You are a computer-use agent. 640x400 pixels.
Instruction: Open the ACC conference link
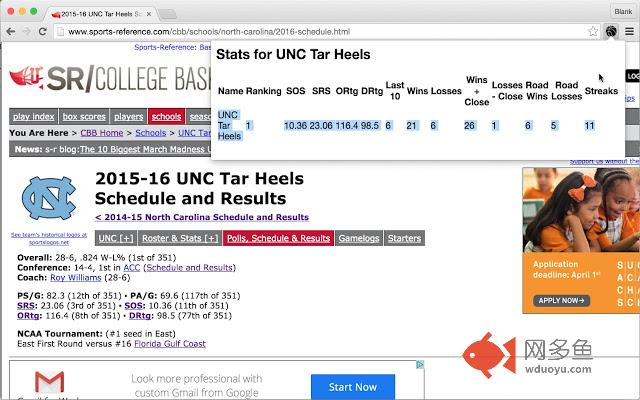coord(131,268)
